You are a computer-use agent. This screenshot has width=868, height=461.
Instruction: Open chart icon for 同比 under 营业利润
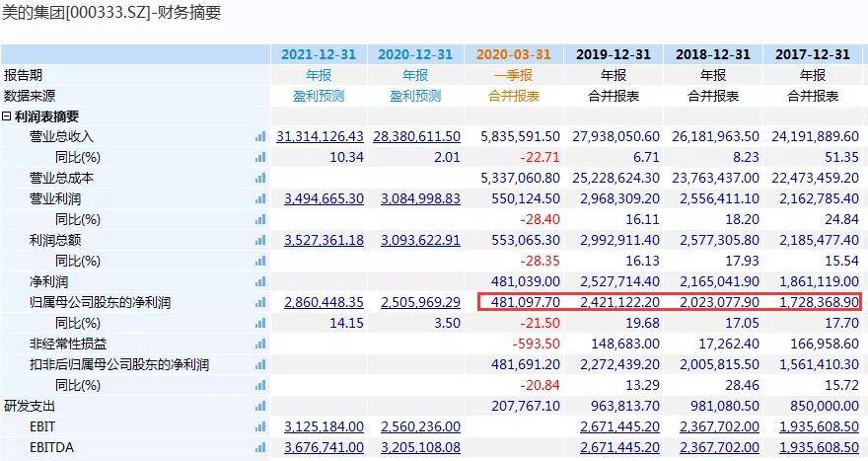pyautogui.click(x=260, y=220)
